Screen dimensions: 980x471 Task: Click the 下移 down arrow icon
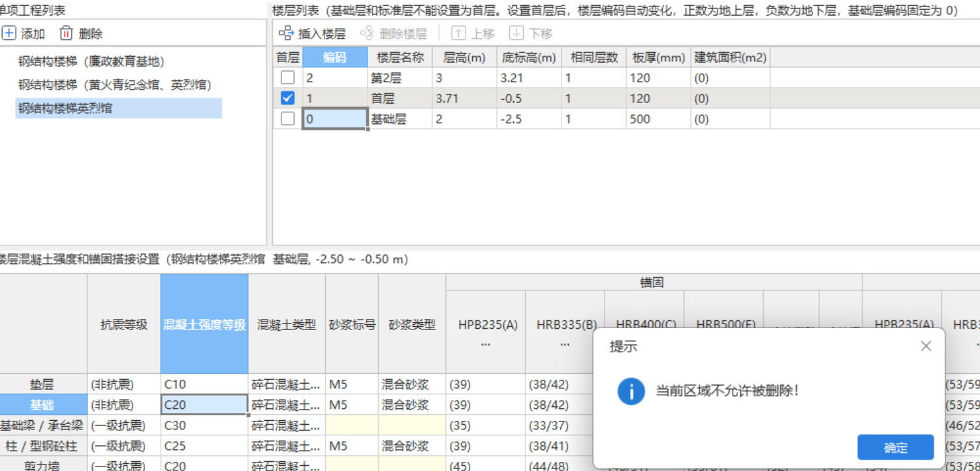pyautogui.click(x=516, y=33)
